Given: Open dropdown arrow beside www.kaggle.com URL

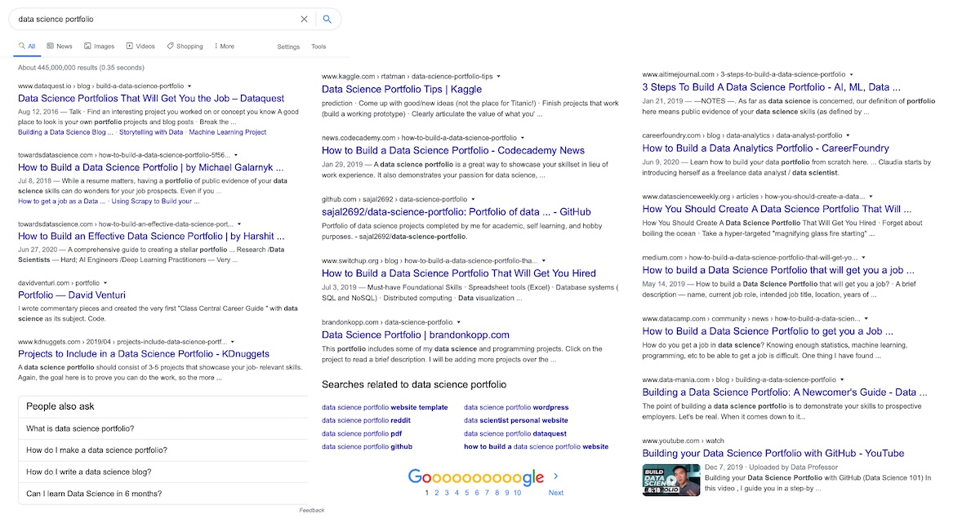Looking at the screenshot, I should click(499, 76).
